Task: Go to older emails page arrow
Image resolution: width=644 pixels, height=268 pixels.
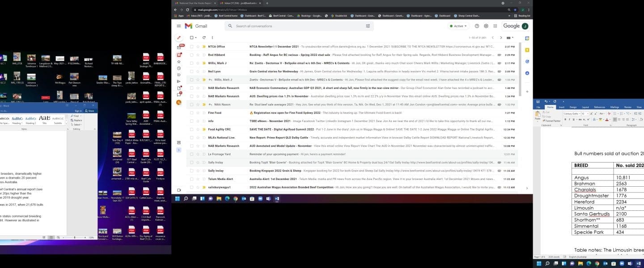Action: click(x=501, y=38)
